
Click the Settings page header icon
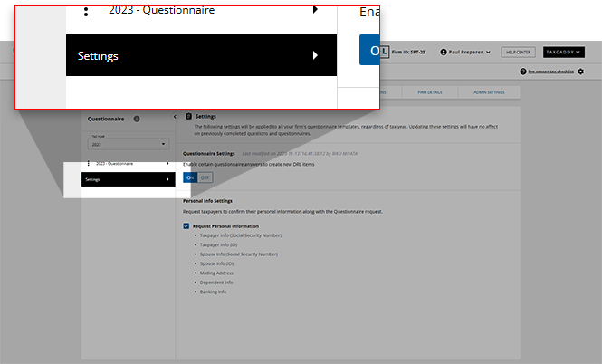tap(188, 117)
